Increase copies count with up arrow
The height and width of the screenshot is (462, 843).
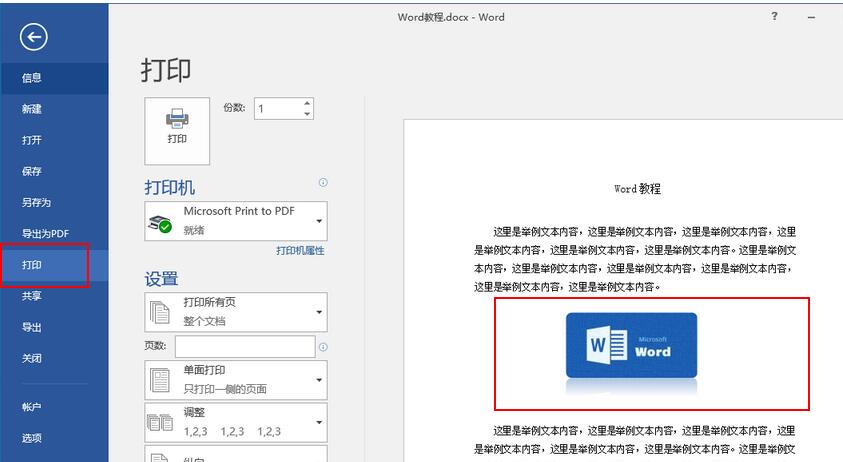pos(306,103)
